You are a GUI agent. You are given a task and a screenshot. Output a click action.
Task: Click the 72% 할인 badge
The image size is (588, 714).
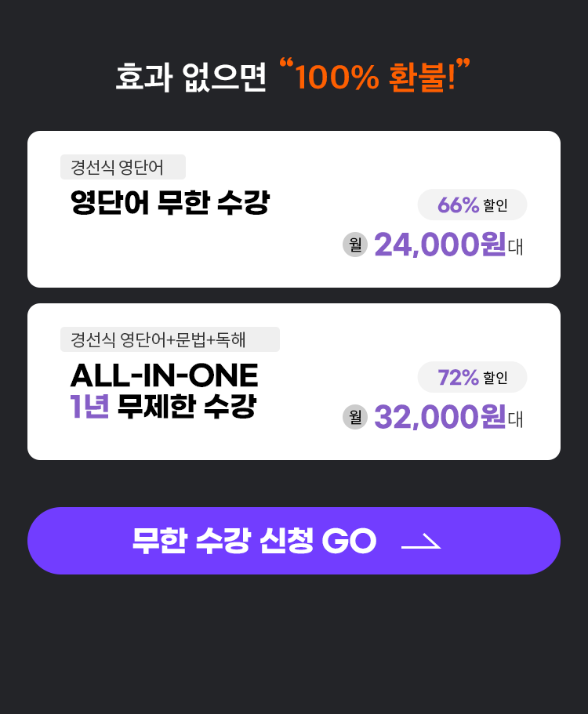(x=472, y=377)
